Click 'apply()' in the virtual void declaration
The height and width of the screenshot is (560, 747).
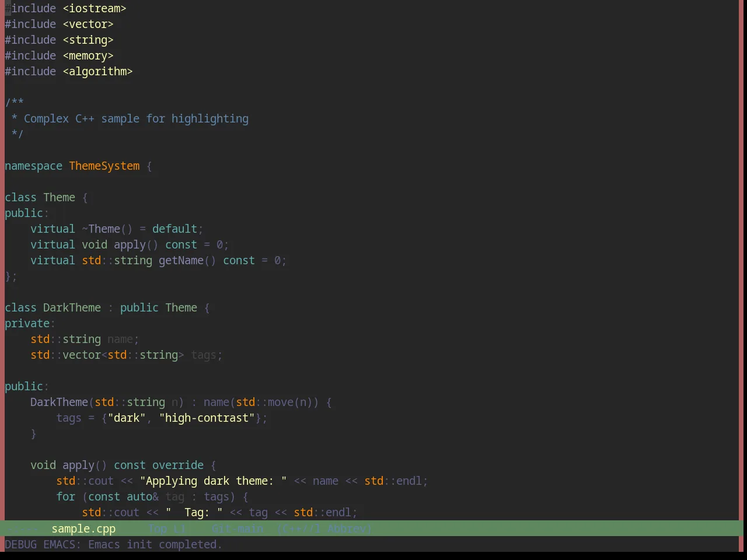coord(136,244)
